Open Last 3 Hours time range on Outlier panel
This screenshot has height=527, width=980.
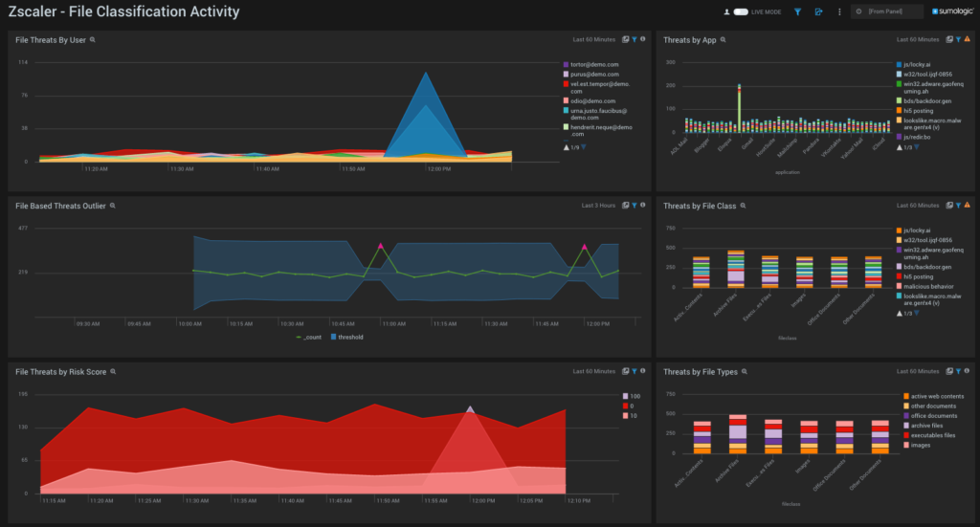(598, 206)
